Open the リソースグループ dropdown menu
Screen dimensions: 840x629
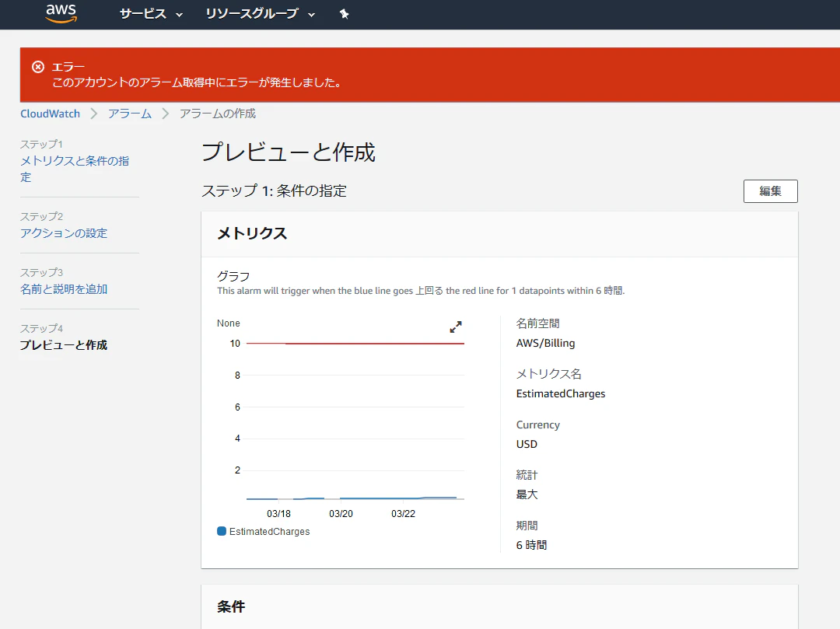click(x=260, y=14)
